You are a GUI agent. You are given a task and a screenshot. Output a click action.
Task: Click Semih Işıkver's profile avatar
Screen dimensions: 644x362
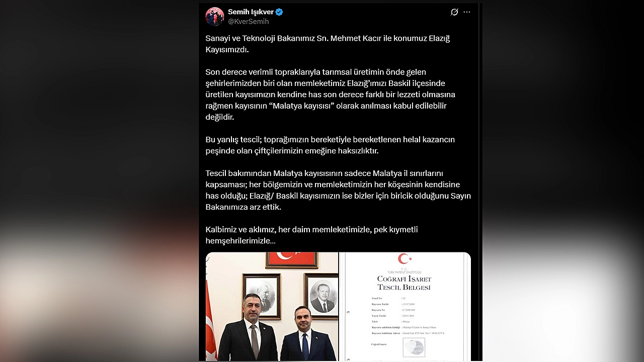pyautogui.click(x=215, y=17)
